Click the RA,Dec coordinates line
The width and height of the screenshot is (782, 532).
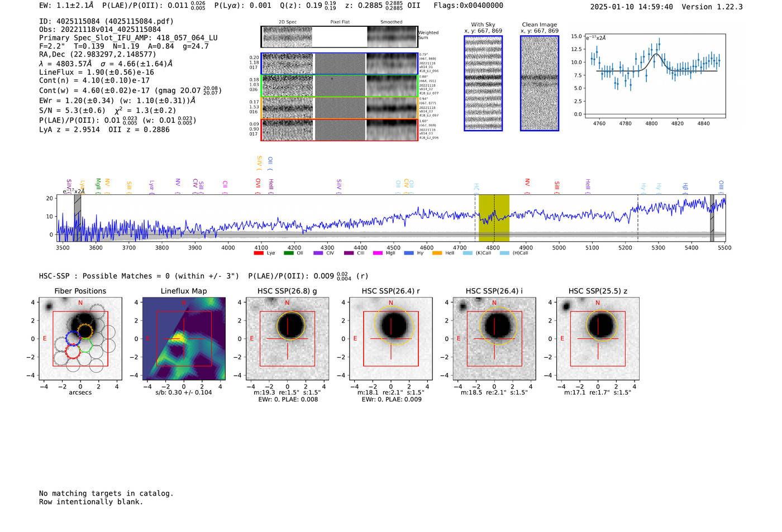tap(98, 55)
